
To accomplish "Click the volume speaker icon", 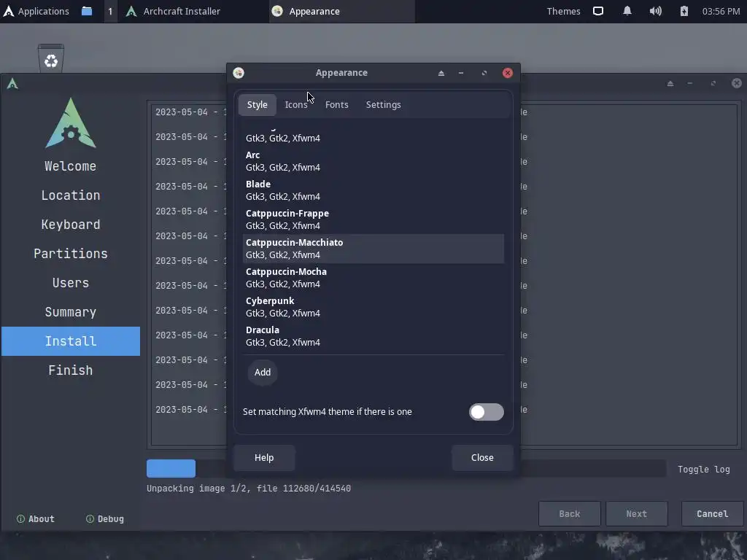I will tap(656, 11).
